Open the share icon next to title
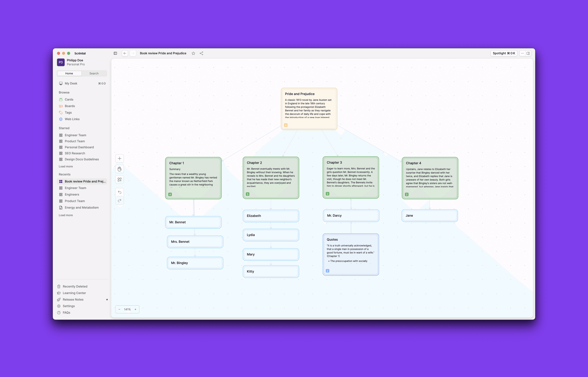 tap(201, 53)
